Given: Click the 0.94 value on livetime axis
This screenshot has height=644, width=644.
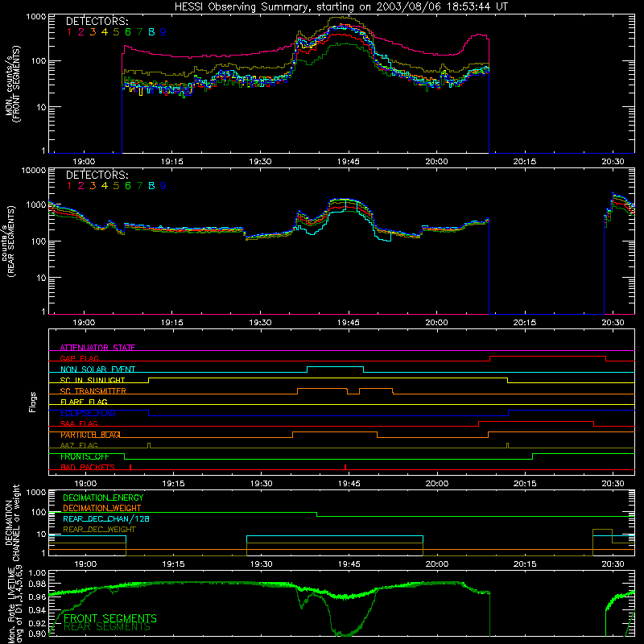Looking at the screenshot, I should 37,610.
